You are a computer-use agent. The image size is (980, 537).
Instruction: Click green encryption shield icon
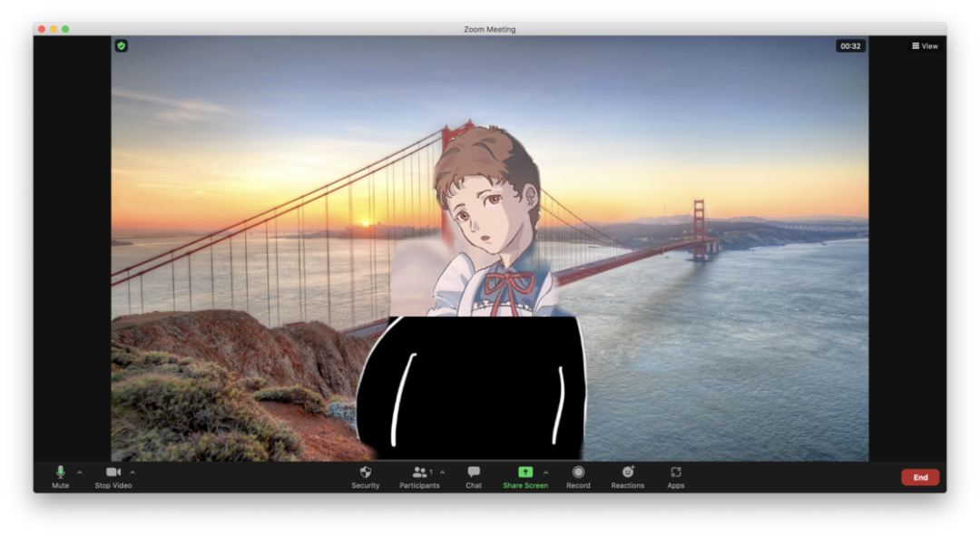(x=122, y=45)
